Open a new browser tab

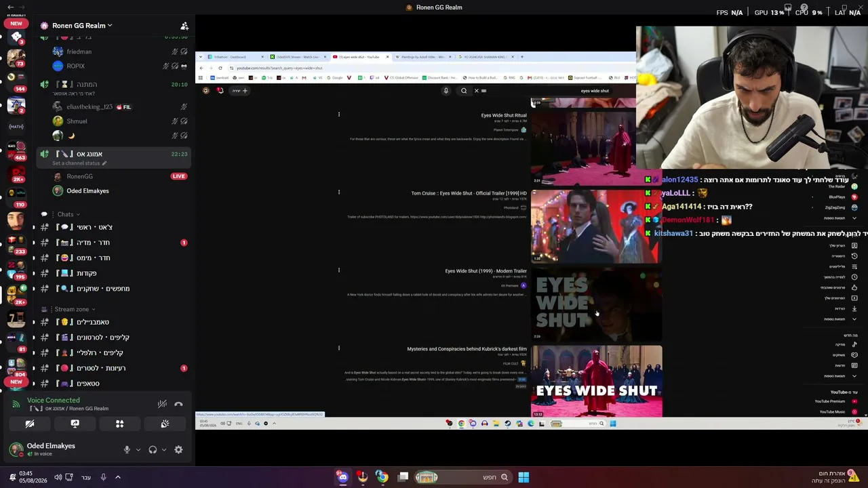click(521, 57)
